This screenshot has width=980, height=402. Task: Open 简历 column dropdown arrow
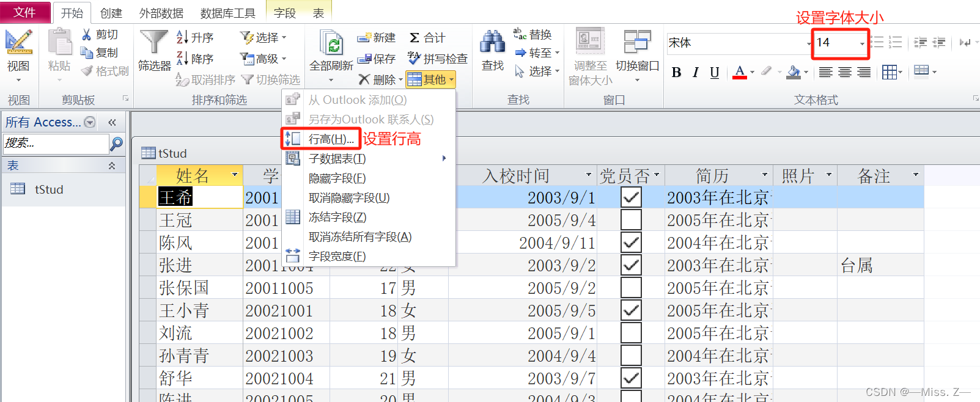(x=764, y=175)
